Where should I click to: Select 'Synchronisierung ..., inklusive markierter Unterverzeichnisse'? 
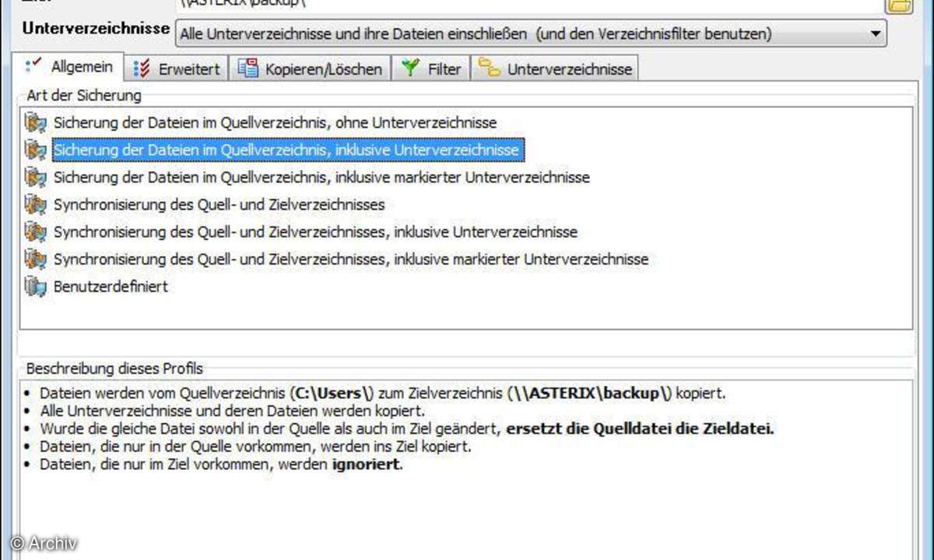tap(350, 259)
